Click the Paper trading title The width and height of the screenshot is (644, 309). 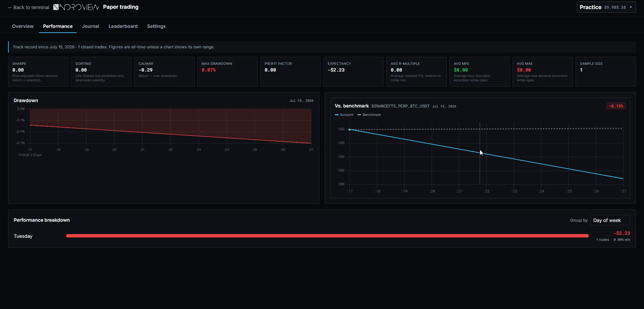click(121, 7)
